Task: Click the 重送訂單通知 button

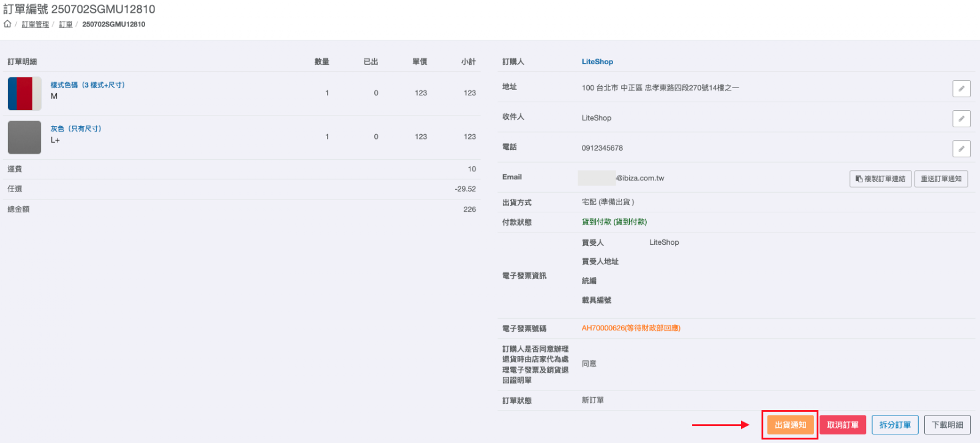Action: point(941,179)
